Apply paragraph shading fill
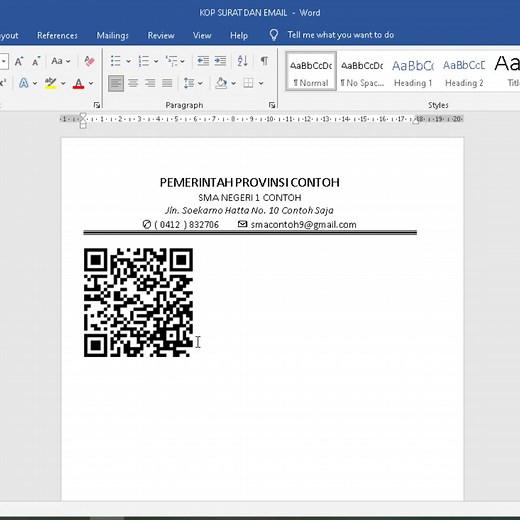The height and width of the screenshot is (520, 520). pos(221,83)
